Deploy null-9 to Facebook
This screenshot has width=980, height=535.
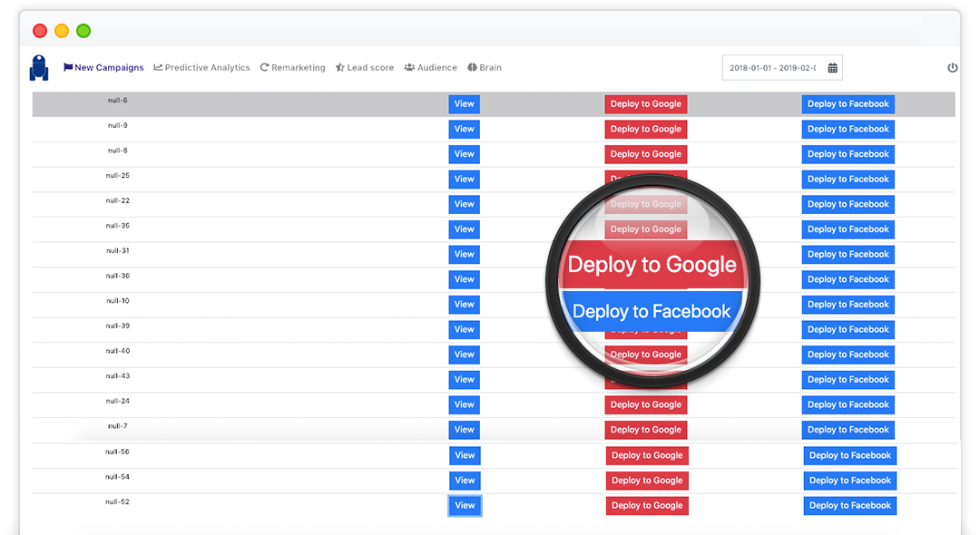pos(848,130)
